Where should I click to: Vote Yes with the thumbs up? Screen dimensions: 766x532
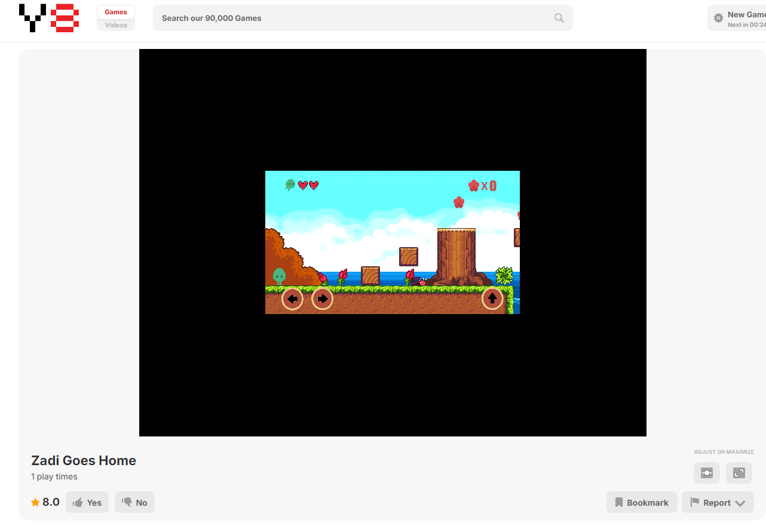coord(87,502)
